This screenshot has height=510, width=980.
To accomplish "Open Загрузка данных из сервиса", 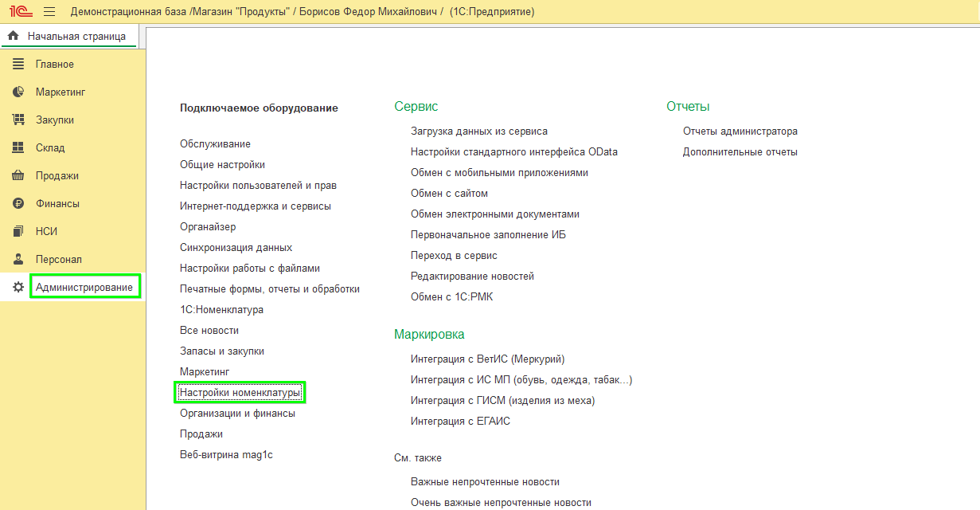I will point(479,131).
